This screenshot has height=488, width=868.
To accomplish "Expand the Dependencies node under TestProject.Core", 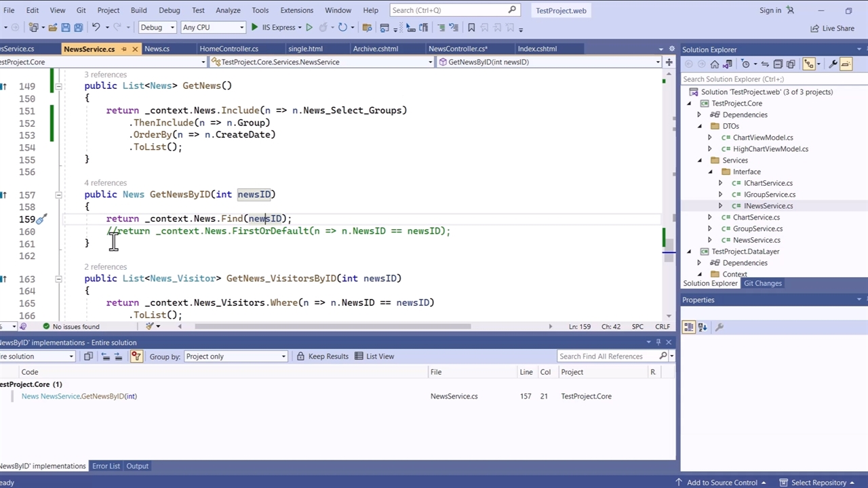I will (x=699, y=115).
